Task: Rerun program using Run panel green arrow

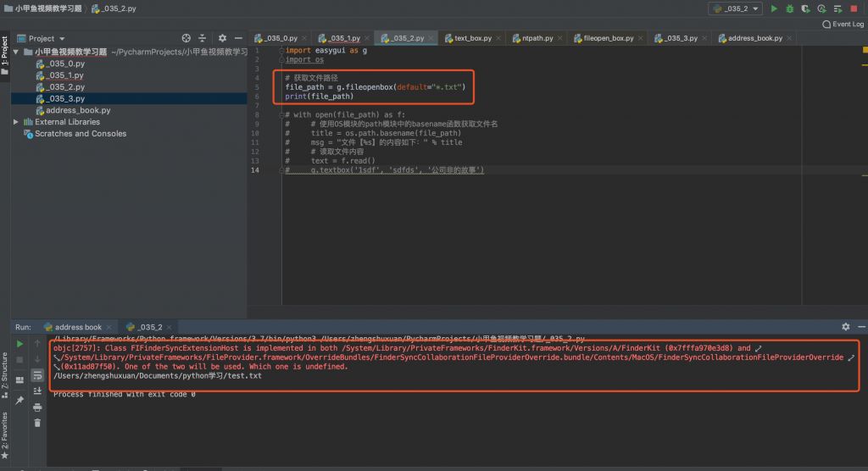Action: click(20, 344)
